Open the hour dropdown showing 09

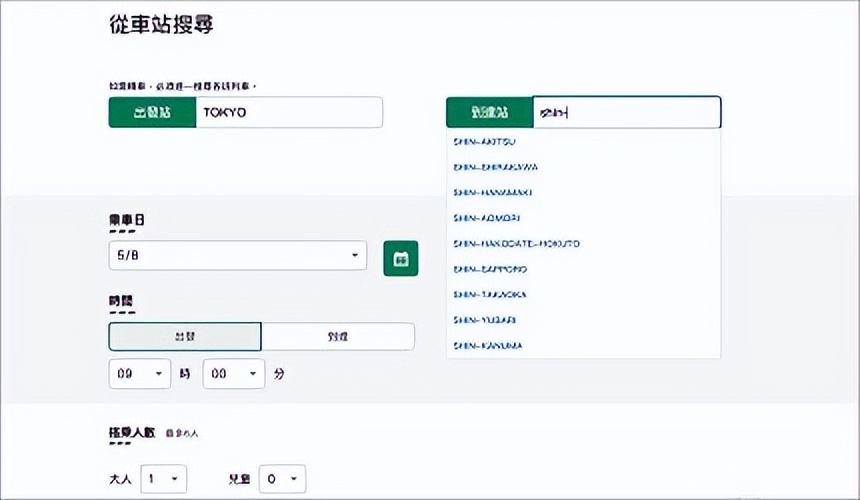coord(140,374)
